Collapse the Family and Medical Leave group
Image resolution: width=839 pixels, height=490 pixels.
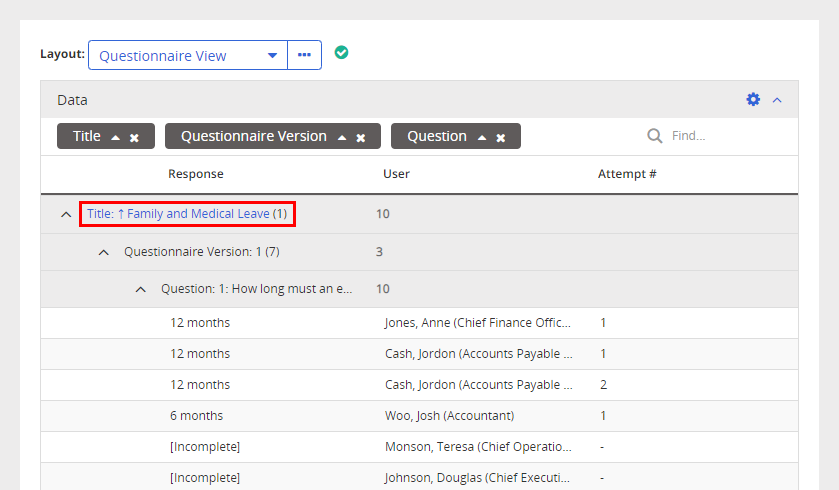66,214
